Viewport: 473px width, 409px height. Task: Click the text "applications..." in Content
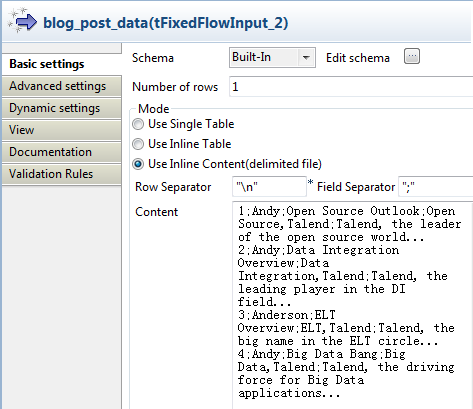coord(289,393)
